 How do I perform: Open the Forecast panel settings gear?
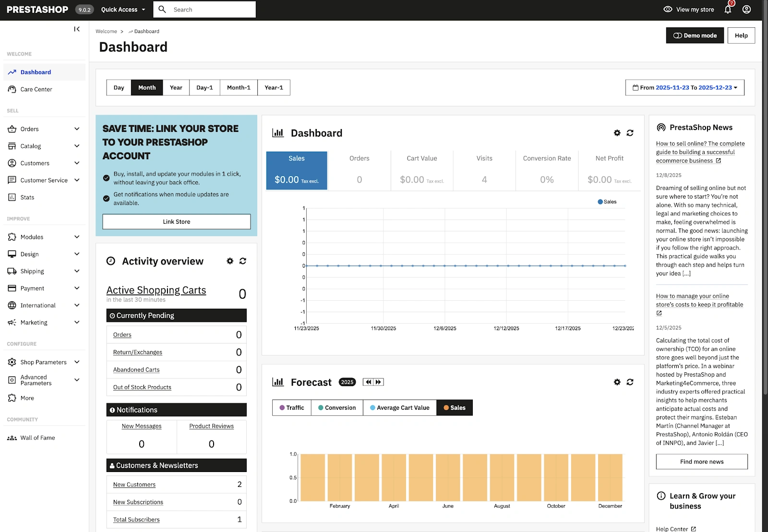[x=617, y=382]
